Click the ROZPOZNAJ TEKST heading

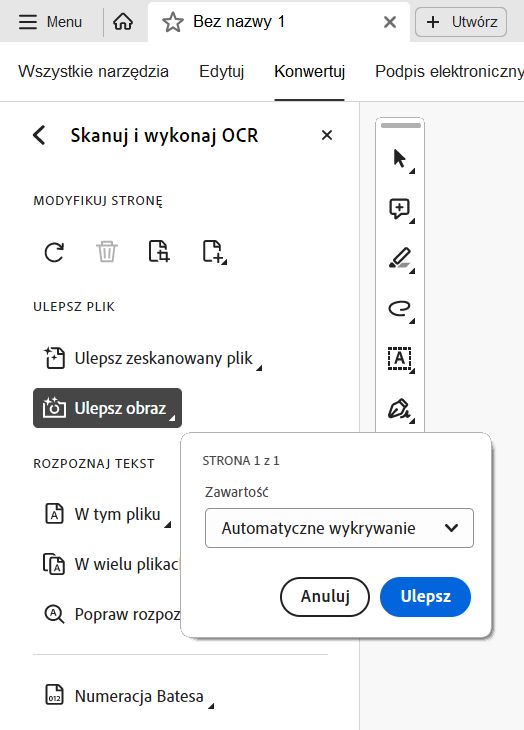pyautogui.click(x=94, y=464)
